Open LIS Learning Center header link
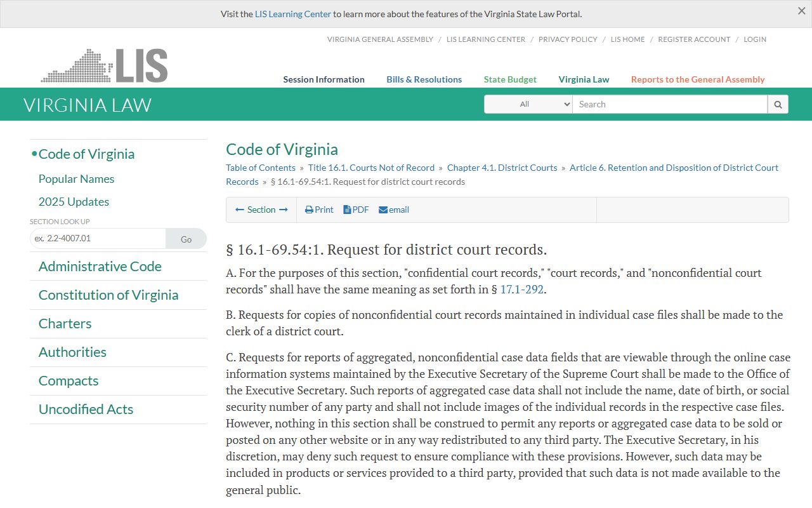This screenshot has width=812, height=508. [x=486, y=39]
